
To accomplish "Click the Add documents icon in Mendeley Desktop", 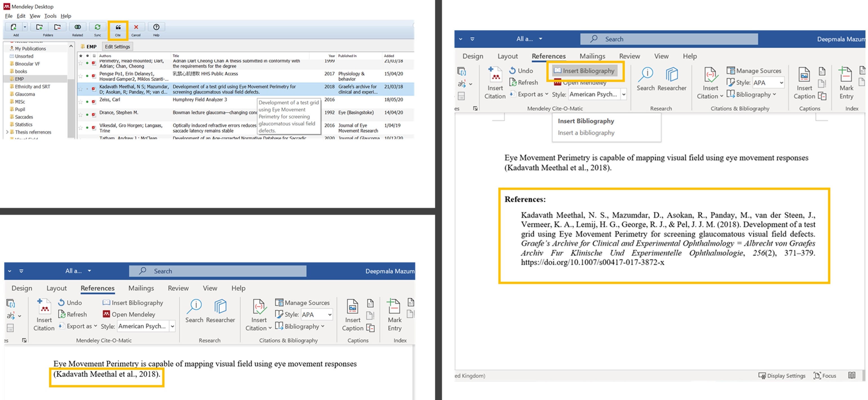I will [14, 27].
